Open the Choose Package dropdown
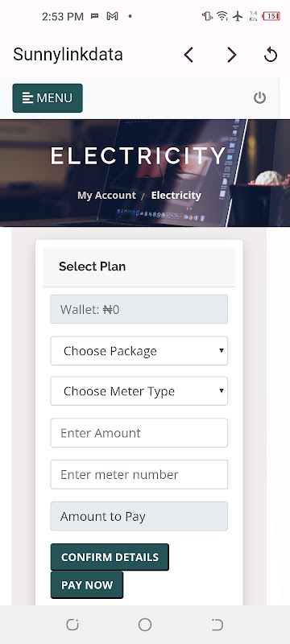Viewport: 290px width, 644px height. click(139, 351)
